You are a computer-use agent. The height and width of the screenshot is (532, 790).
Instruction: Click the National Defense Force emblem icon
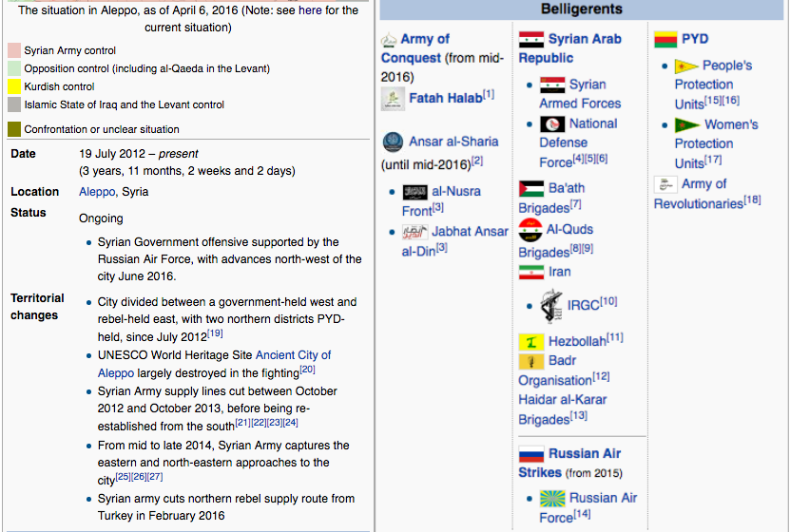point(552,123)
